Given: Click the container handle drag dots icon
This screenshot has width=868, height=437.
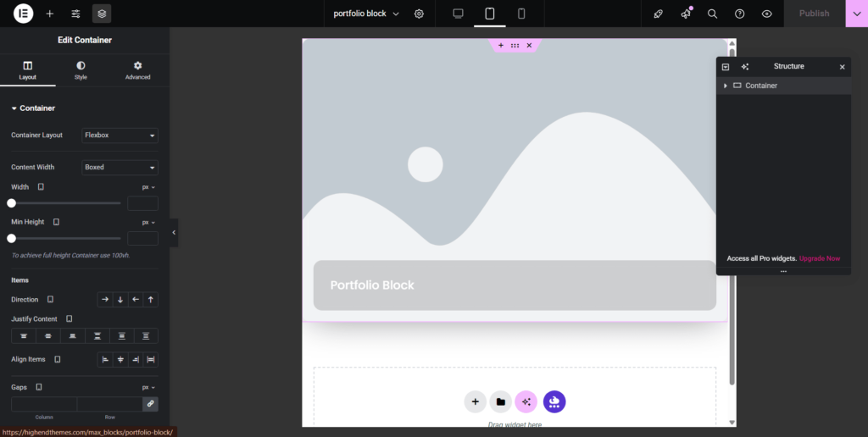Looking at the screenshot, I should click(x=515, y=46).
